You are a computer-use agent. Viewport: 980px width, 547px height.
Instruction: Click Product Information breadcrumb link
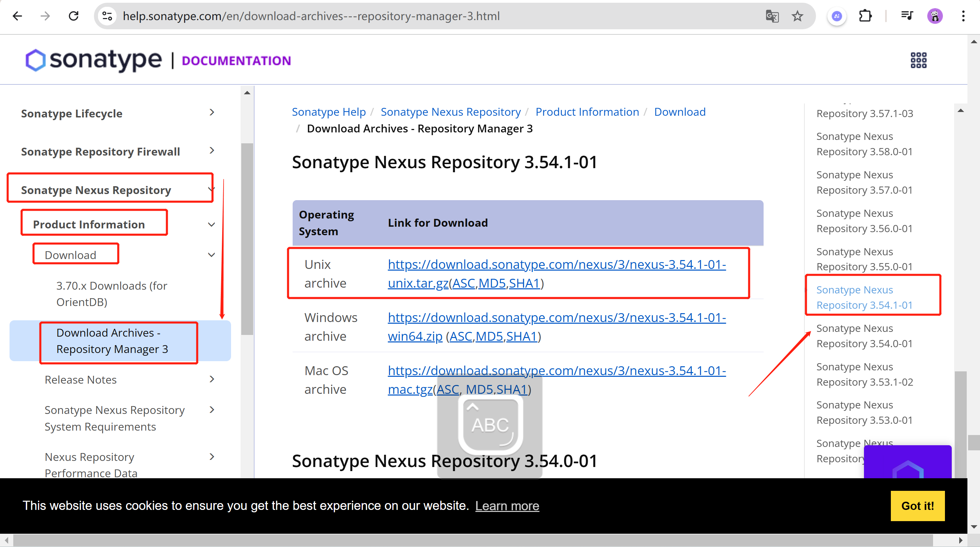coord(587,112)
